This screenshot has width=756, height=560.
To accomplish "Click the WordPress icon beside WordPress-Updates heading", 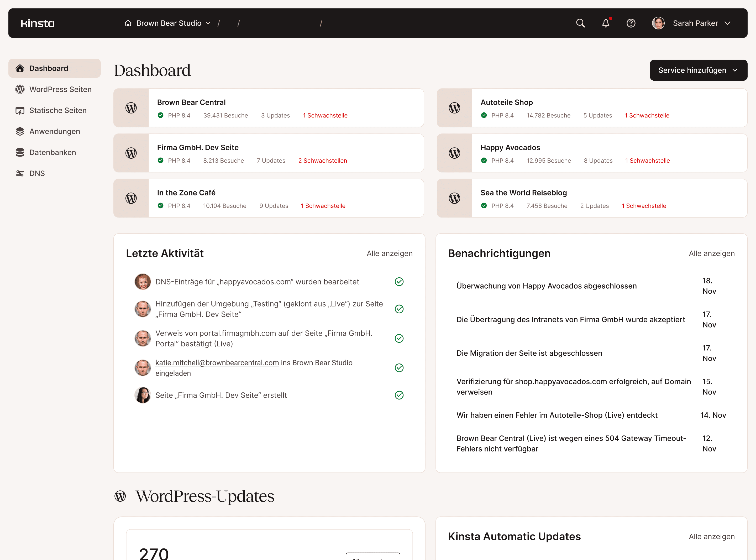I will point(120,496).
